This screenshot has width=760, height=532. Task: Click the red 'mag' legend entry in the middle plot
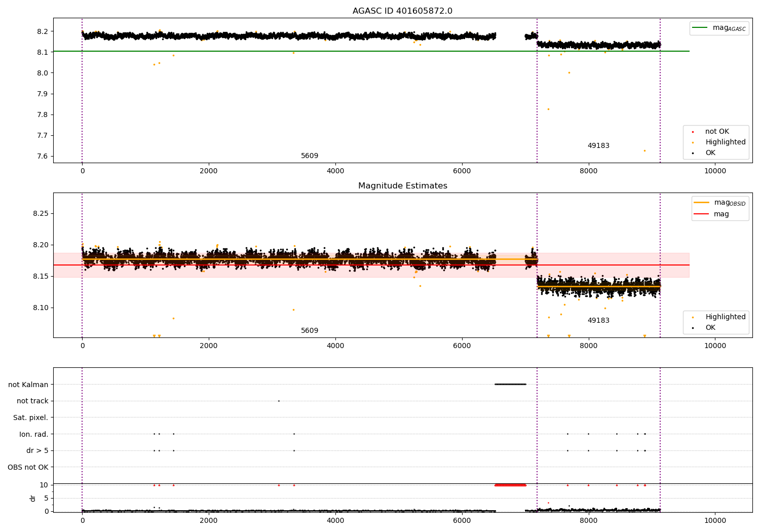[x=711, y=214]
